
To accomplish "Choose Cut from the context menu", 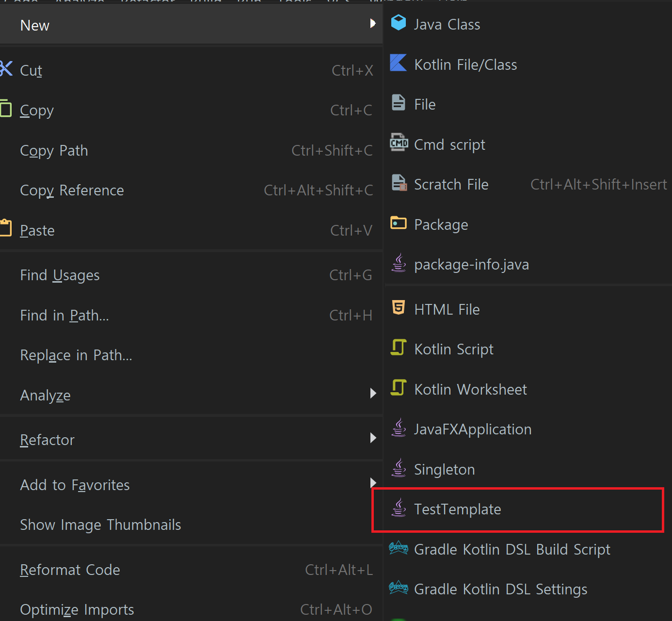I will pyautogui.click(x=191, y=70).
